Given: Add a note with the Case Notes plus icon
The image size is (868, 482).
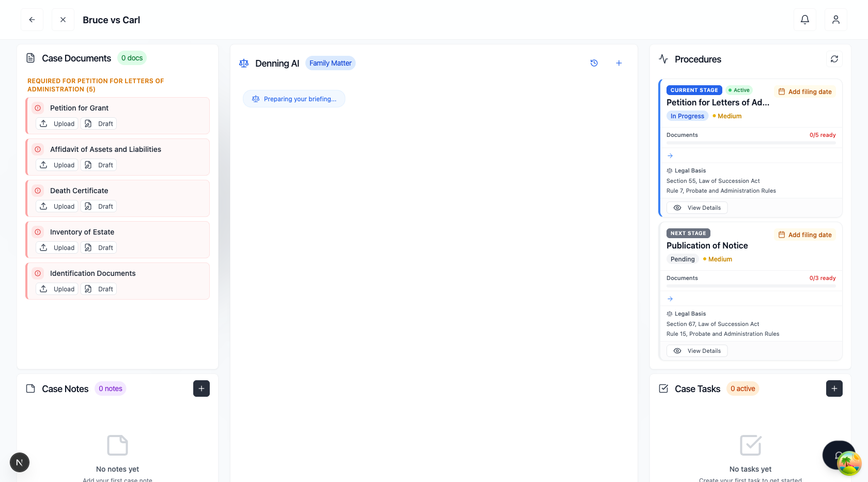Looking at the screenshot, I should [x=201, y=388].
